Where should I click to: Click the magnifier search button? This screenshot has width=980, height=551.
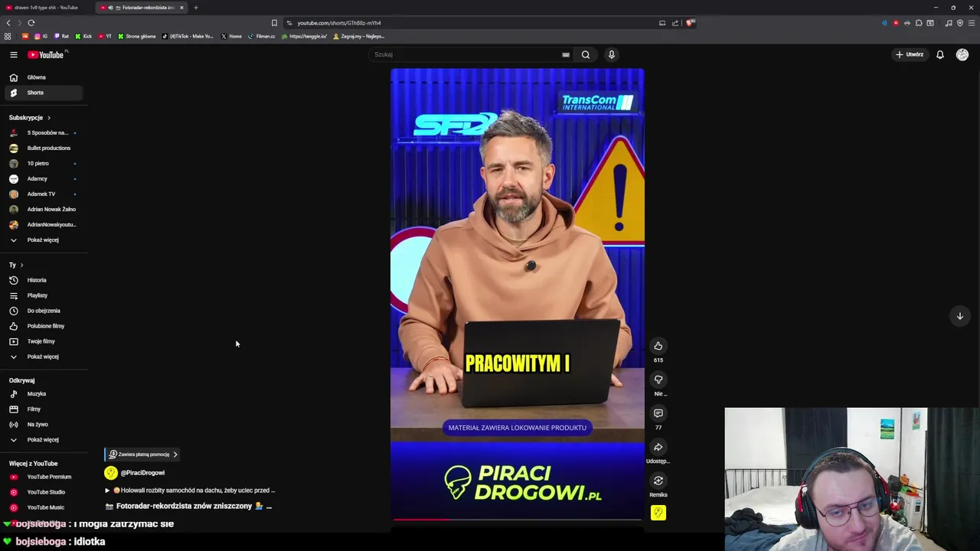[x=586, y=54]
